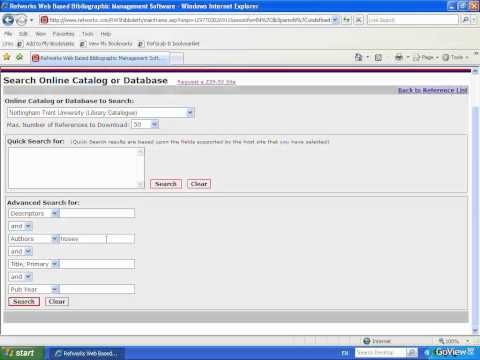480x360 pixels.
Task: Click the Descriptors search text field
Action: pos(97,213)
